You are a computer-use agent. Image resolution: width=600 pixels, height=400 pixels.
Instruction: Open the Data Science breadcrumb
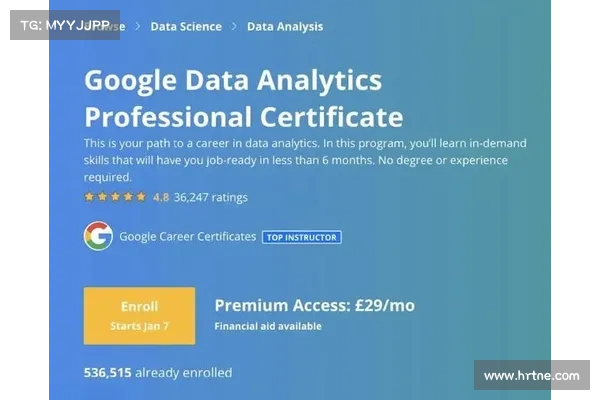(x=186, y=26)
